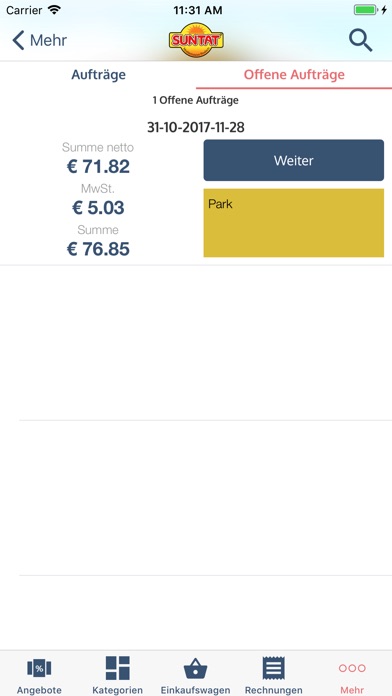
Task: Select the order dated 31-10-2017-11-28
Action: pyautogui.click(x=196, y=128)
